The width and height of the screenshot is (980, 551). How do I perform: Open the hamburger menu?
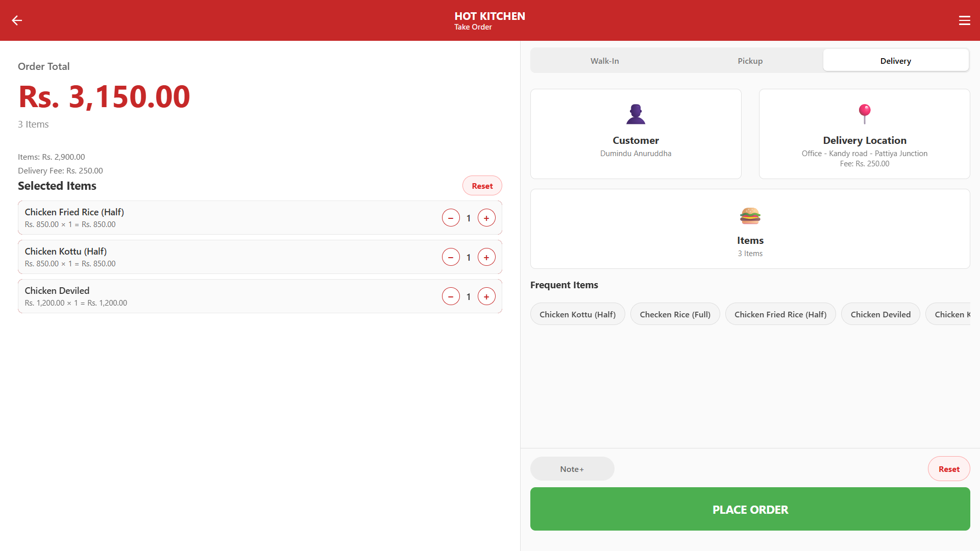(x=964, y=20)
